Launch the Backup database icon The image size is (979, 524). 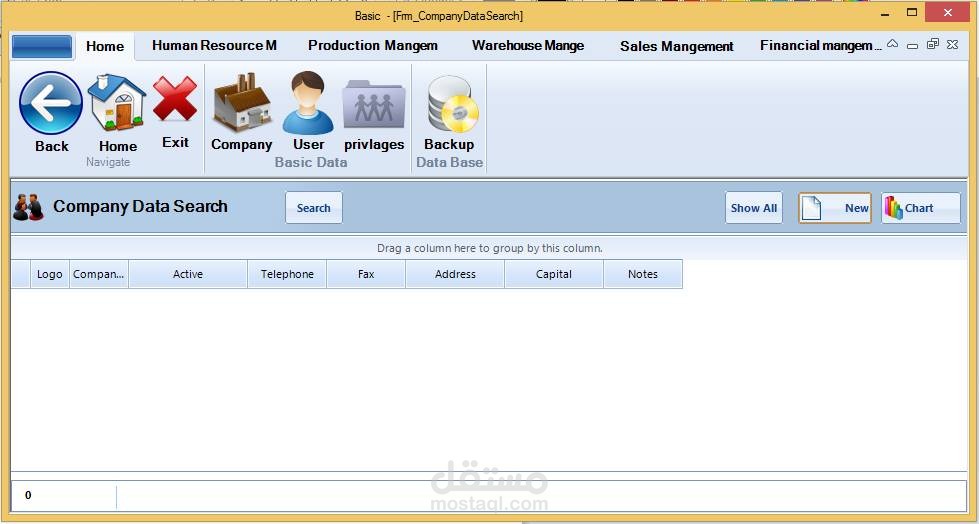[x=451, y=105]
